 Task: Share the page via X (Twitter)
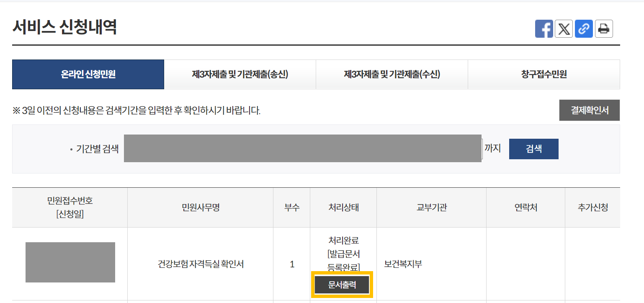pyautogui.click(x=564, y=28)
